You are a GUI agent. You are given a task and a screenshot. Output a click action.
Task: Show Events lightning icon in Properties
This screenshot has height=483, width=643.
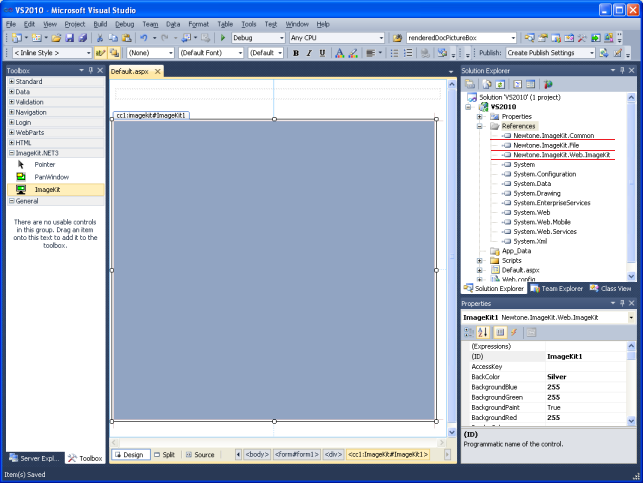514,332
